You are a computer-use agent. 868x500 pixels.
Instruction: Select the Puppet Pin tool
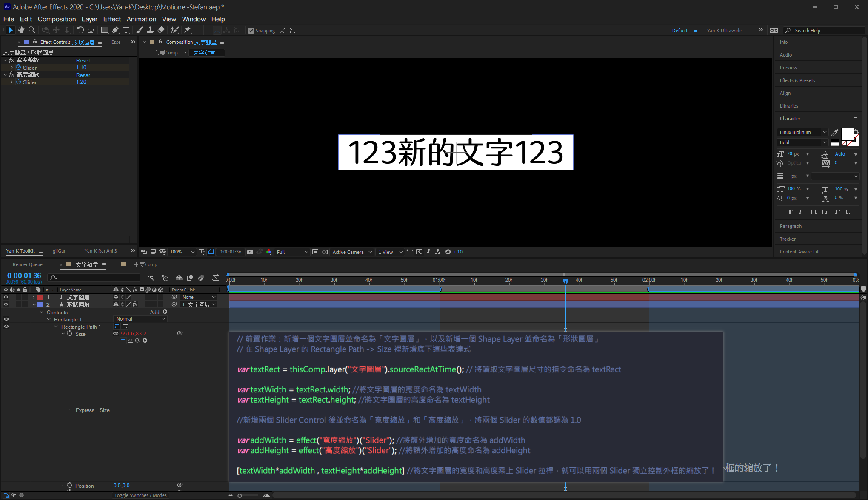click(187, 30)
